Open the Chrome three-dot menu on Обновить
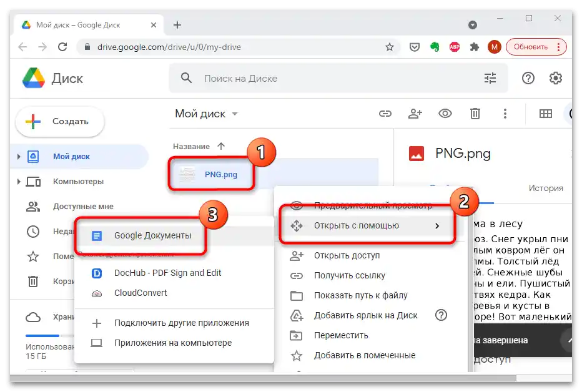 click(558, 47)
